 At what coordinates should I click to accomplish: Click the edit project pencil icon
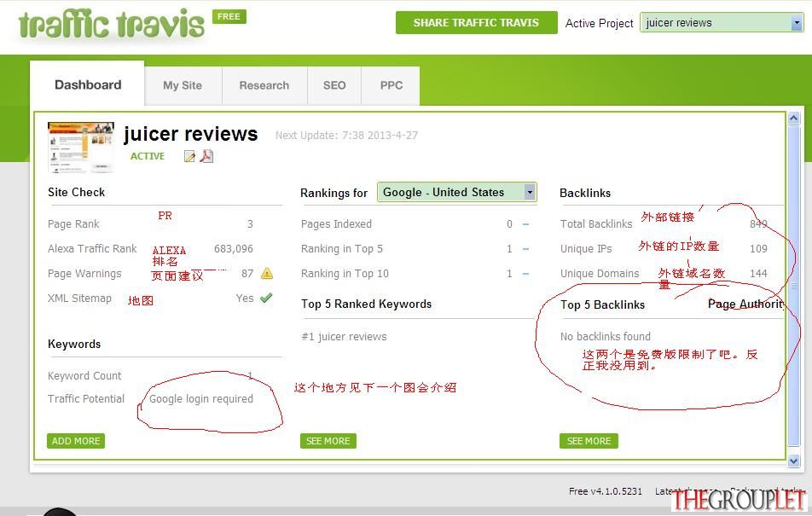tap(189, 156)
